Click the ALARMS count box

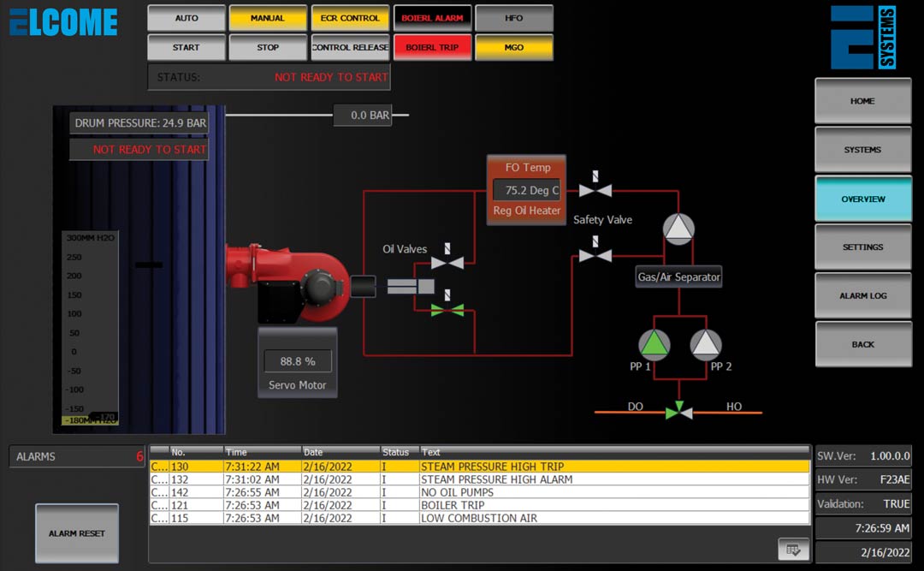[x=77, y=456]
